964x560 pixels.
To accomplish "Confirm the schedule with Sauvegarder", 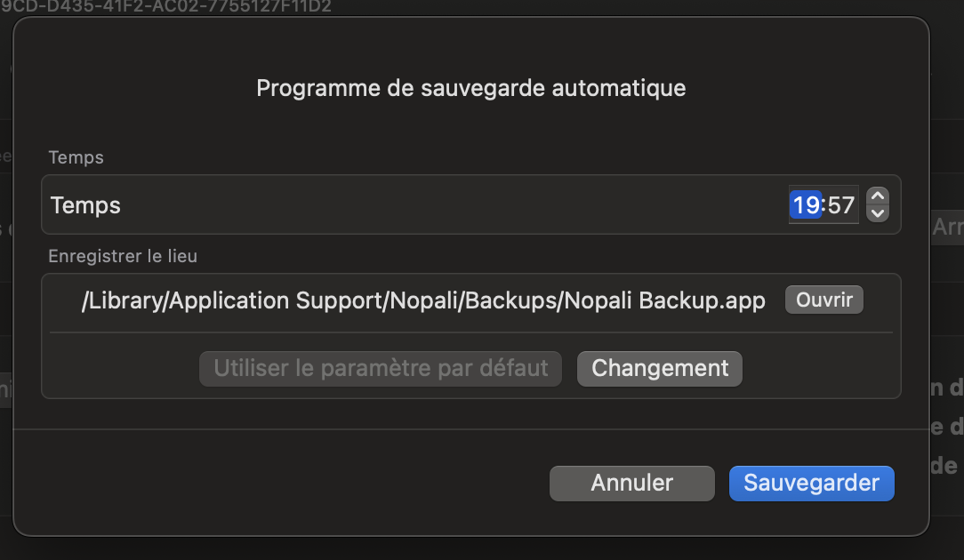I will 812,484.
